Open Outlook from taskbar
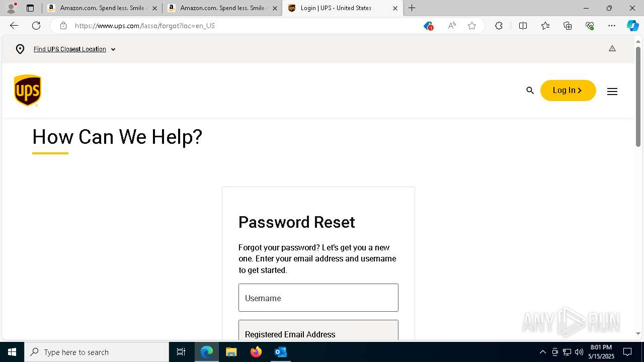Screen dimensions: 644x362 [280, 352]
